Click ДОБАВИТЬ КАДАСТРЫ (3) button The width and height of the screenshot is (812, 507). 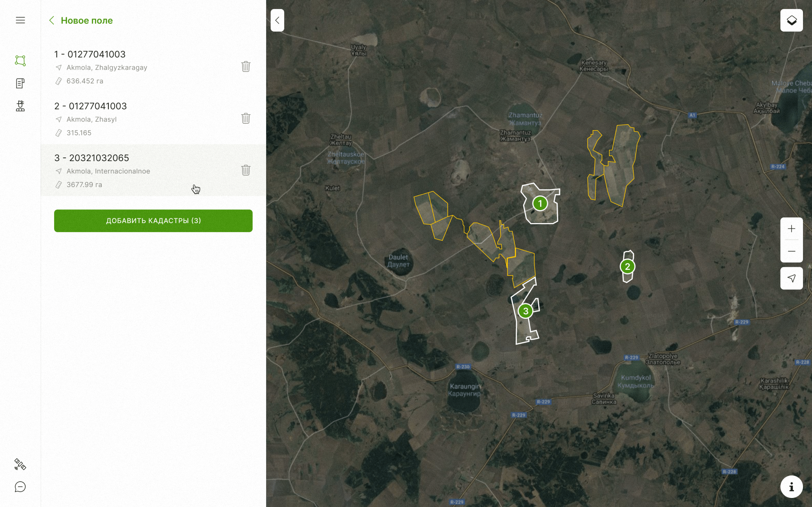(x=153, y=220)
